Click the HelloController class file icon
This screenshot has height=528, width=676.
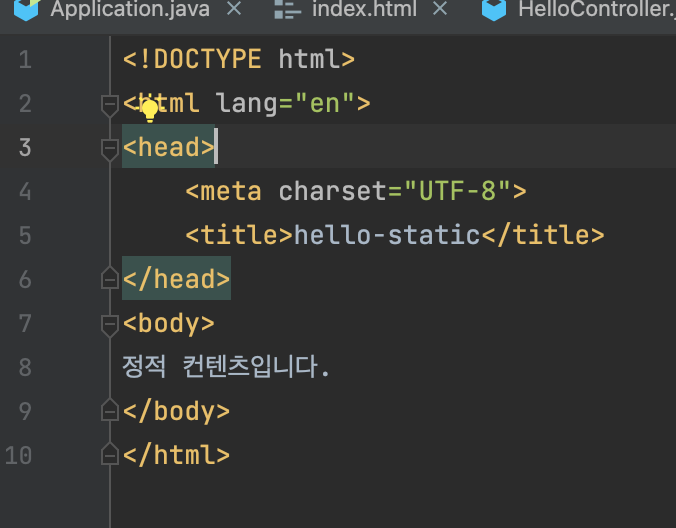pyautogui.click(x=494, y=9)
